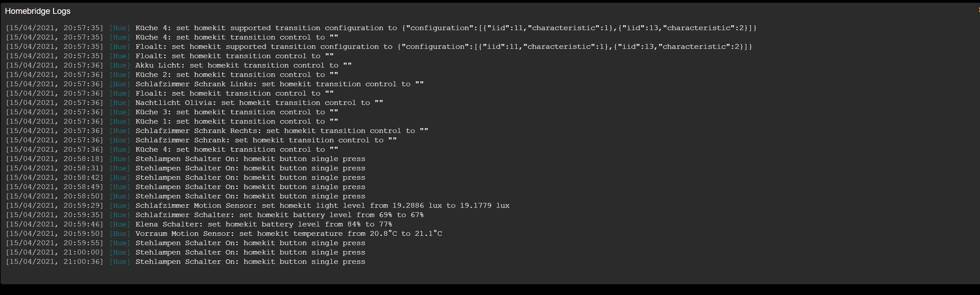
Task: Select the Stehlampen Schalter line at 20:58:50
Action: tap(250, 196)
